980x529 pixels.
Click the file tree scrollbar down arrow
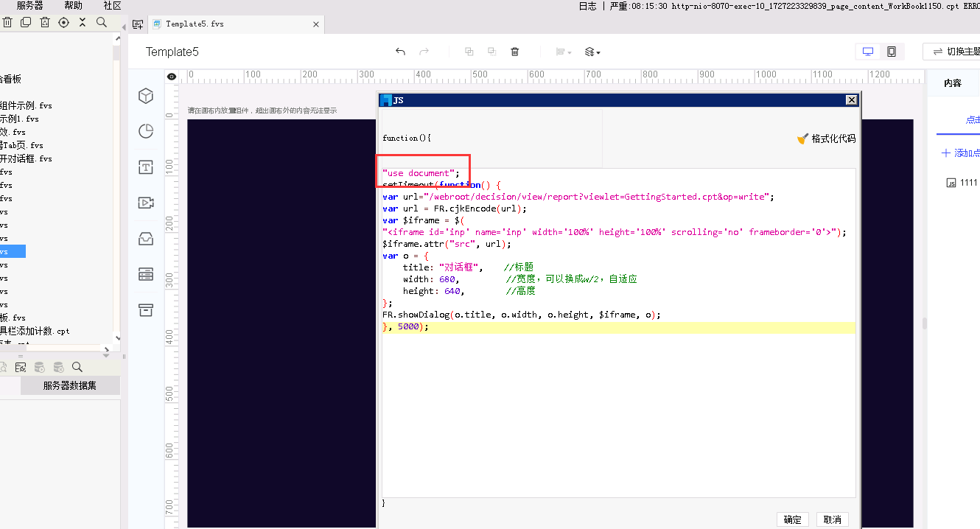point(116,338)
